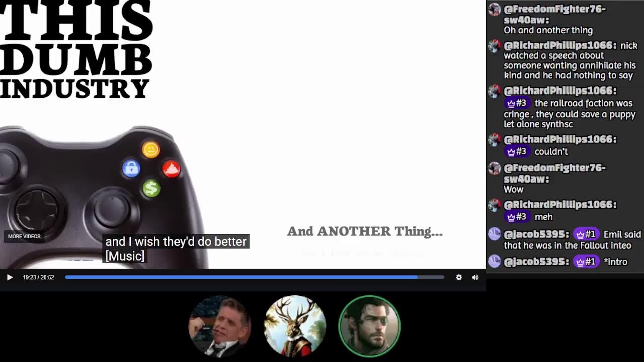Open @FreedomFighter76 username above "Oh and another thing"
This screenshot has height=362, width=644.
(555, 14)
